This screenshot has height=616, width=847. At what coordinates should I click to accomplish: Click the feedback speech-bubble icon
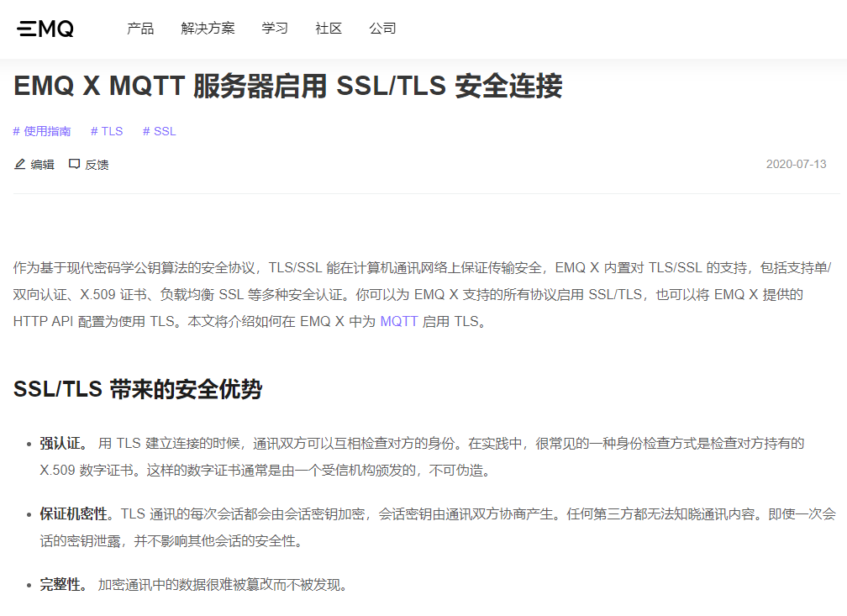[x=74, y=164]
